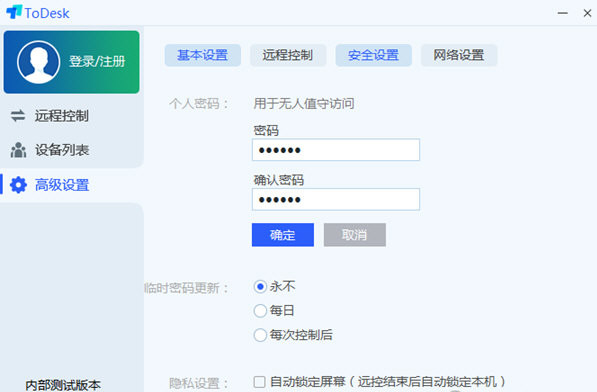Enable 自动锁定屏幕 checkbox

[x=259, y=382]
